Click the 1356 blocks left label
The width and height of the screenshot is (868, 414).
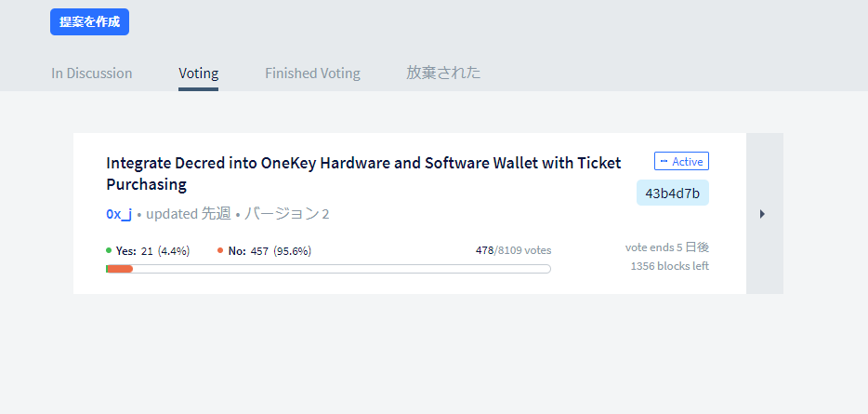(x=669, y=266)
